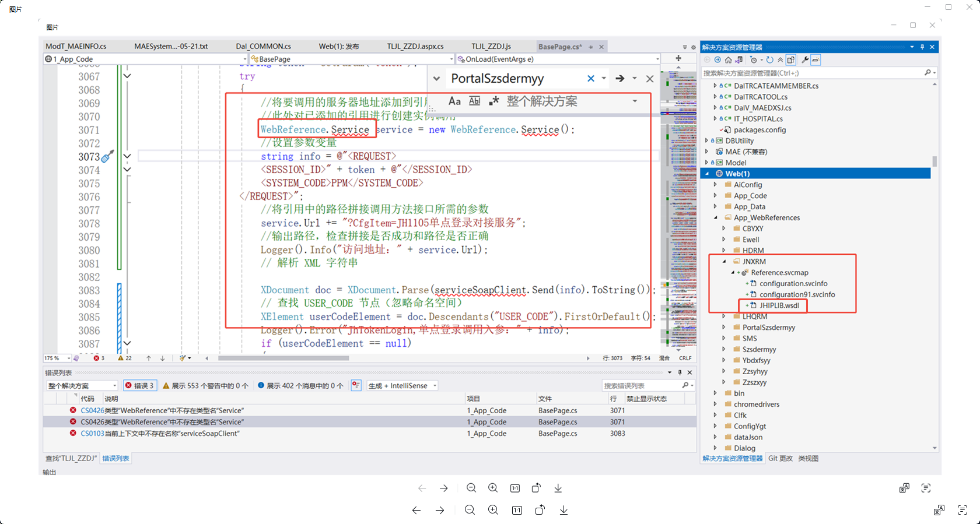Screen dimensions: 980x524
Task: Select JHIPLIB.wsdl in Solution Explorer
Action: point(779,305)
